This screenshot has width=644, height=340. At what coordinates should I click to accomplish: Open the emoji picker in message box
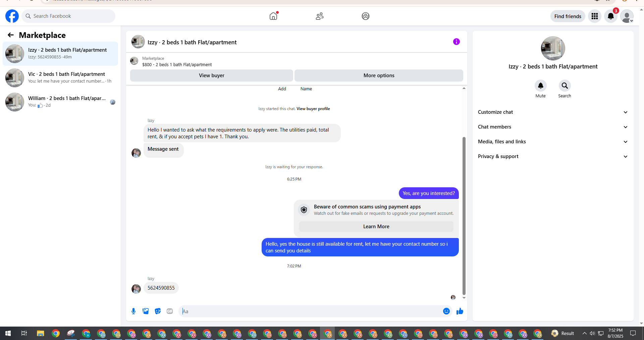pyautogui.click(x=446, y=311)
